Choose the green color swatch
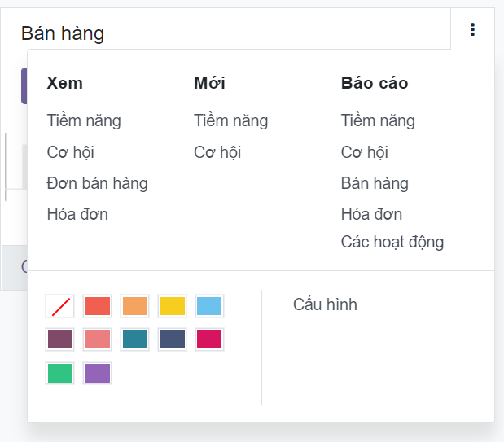The width and height of the screenshot is (504, 442). click(x=60, y=373)
